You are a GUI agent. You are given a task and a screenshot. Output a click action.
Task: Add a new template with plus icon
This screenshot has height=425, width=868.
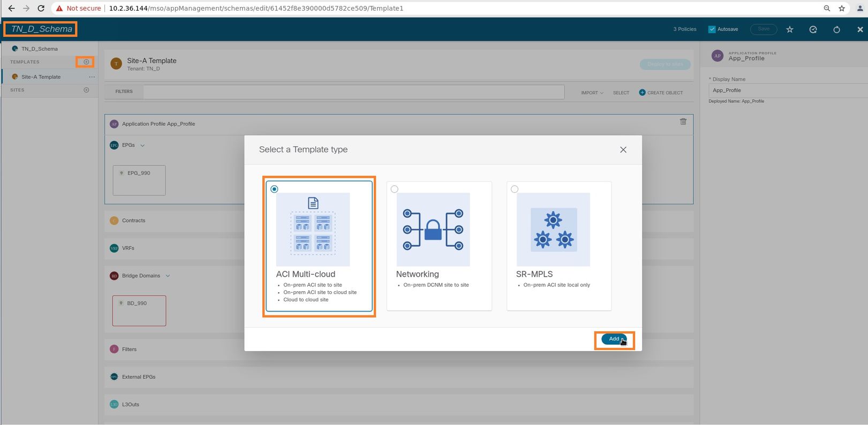point(86,62)
